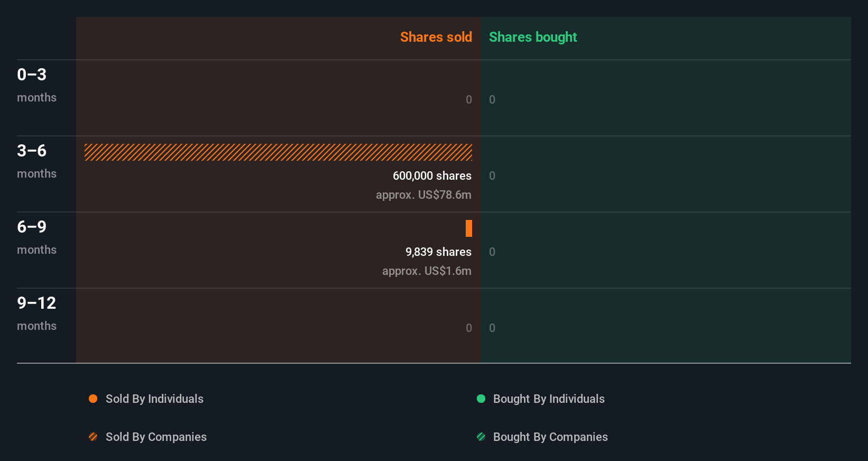Select the Sold By Individuals legend label

point(154,399)
